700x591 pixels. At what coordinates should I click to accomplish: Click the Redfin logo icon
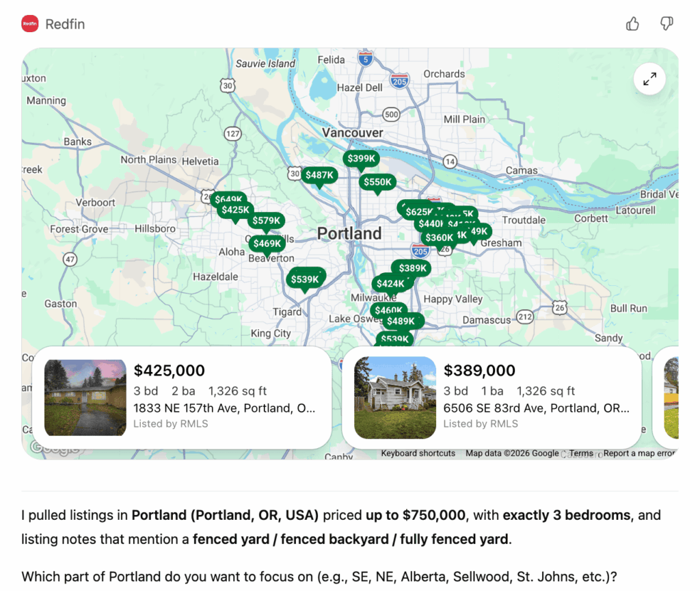(x=29, y=23)
